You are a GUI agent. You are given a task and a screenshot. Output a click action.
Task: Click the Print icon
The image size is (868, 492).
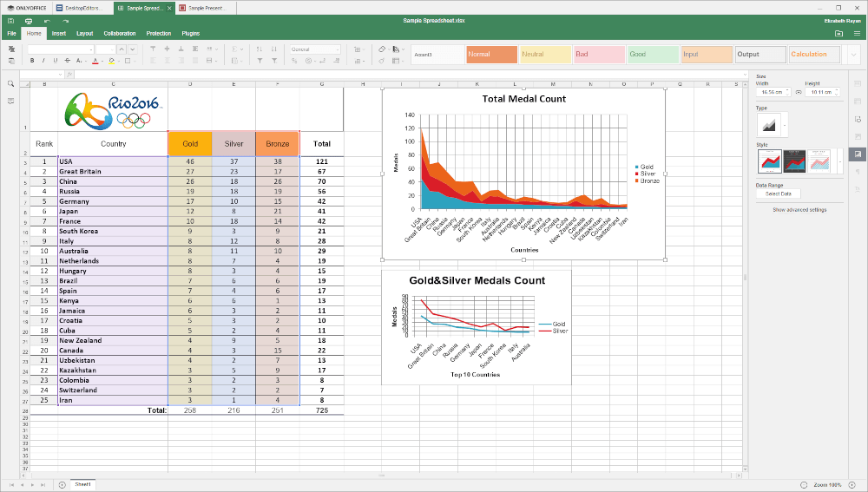29,21
